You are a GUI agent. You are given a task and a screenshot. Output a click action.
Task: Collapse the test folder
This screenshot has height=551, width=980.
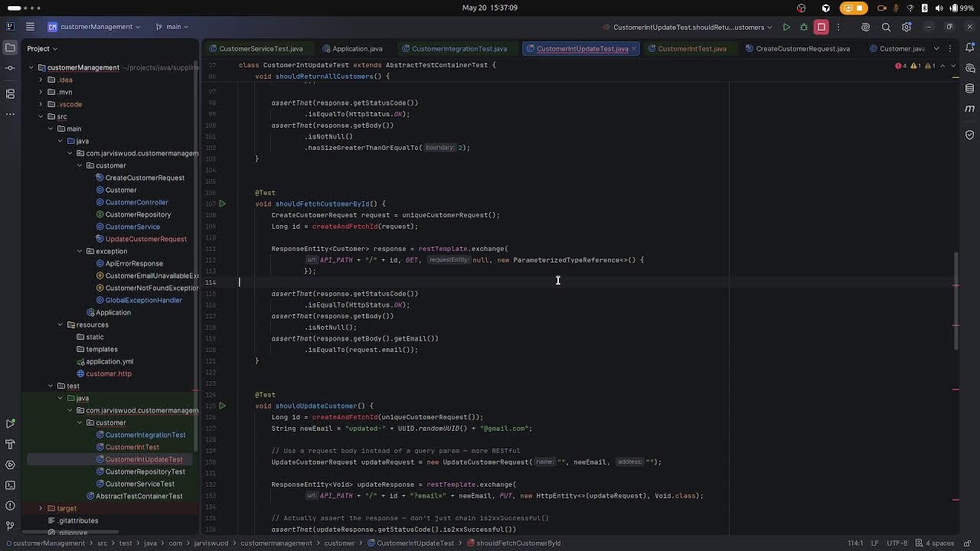(x=51, y=386)
